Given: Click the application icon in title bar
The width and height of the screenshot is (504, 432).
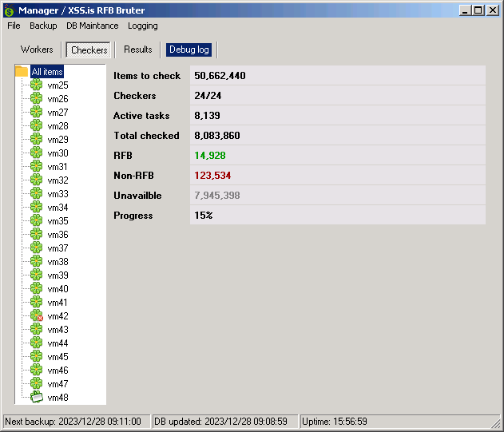Looking at the screenshot, I should point(10,10).
